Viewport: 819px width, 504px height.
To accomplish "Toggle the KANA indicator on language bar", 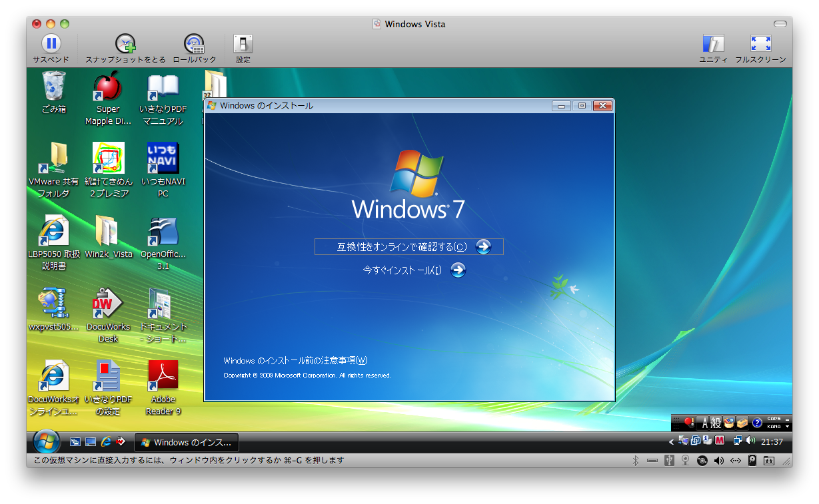I will [x=774, y=427].
